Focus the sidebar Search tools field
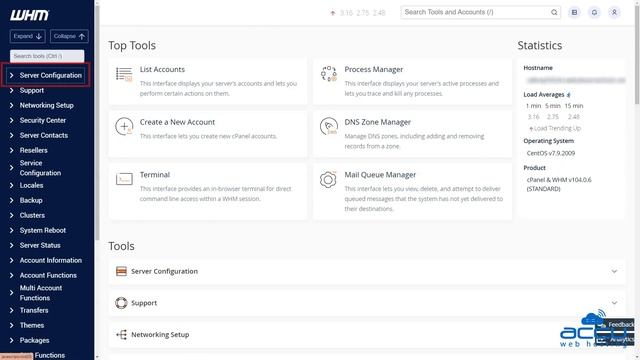The image size is (640, 360). point(47,56)
